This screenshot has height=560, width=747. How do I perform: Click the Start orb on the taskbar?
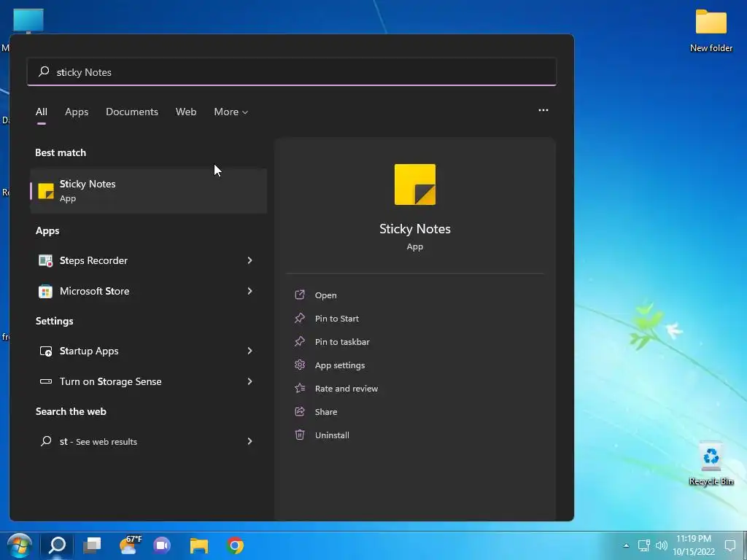pyautogui.click(x=20, y=545)
